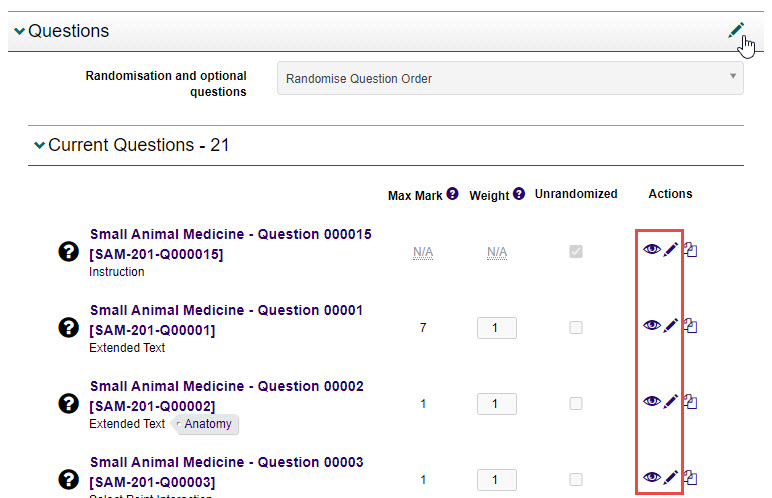
Task: Copy Question 00002 with the duplicate icon
Action: [x=690, y=401]
